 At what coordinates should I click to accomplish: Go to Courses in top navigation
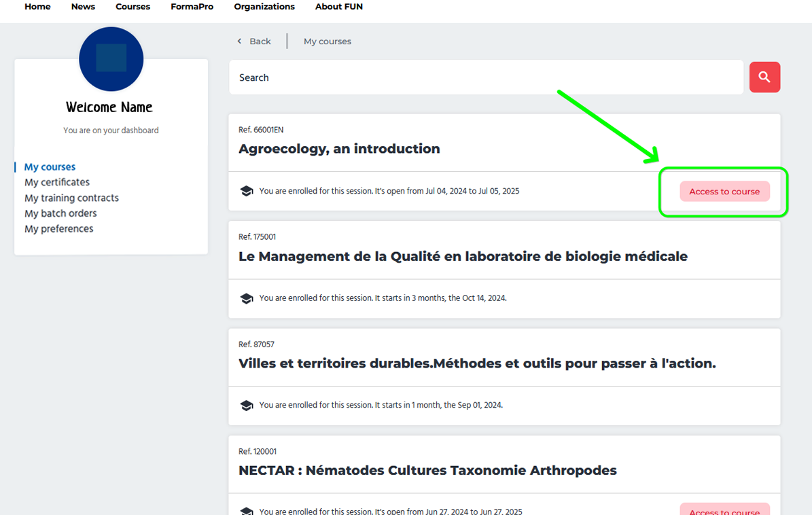point(133,7)
